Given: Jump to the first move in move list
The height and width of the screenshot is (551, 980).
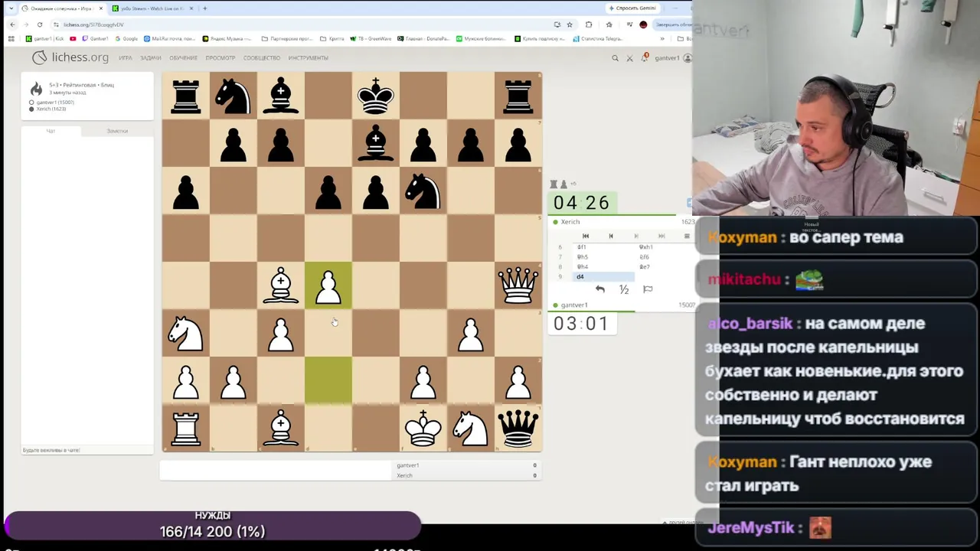Looking at the screenshot, I should pos(586,236).
